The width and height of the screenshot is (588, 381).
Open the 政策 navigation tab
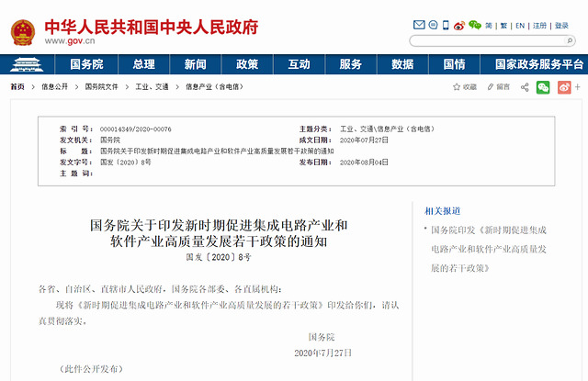point(247,65)
